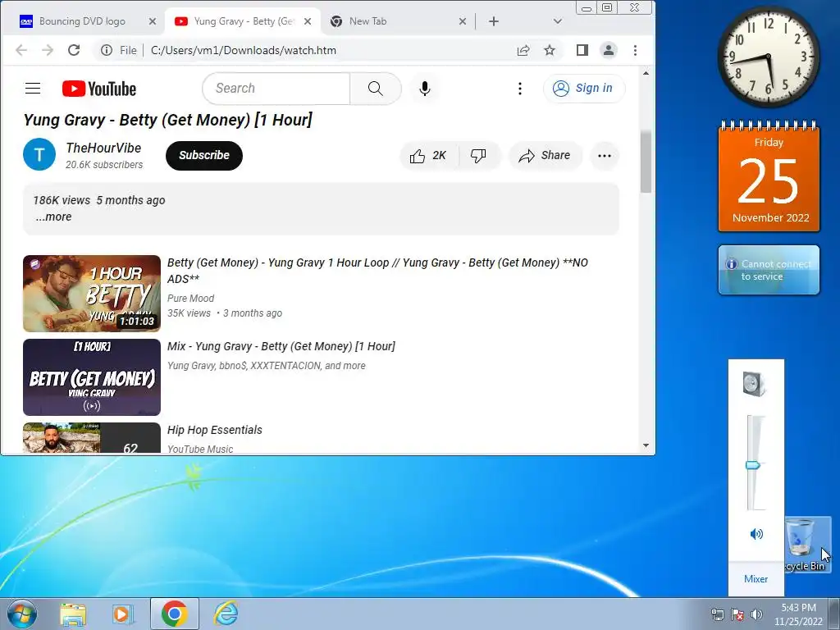Open the Chrome three-dot menu

pos(636,50)
